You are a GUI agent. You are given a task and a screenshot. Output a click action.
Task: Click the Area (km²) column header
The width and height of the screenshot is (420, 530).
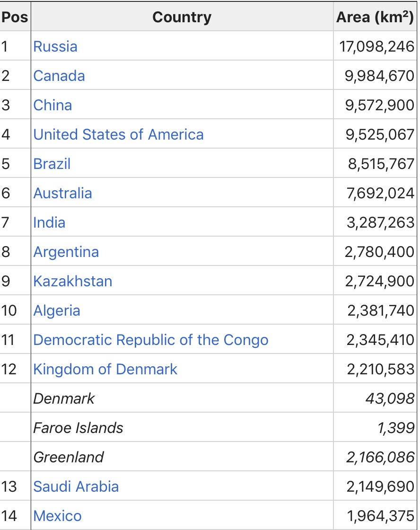point(375,17)
